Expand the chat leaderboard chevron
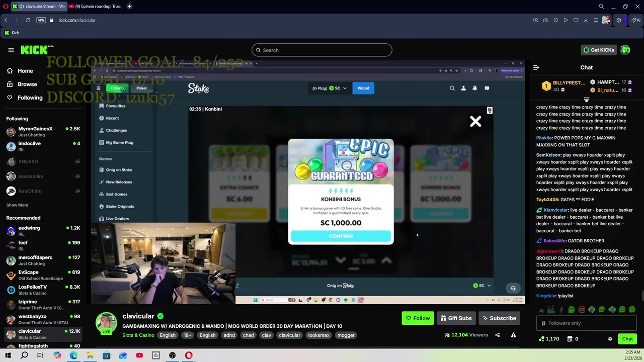 587,100
